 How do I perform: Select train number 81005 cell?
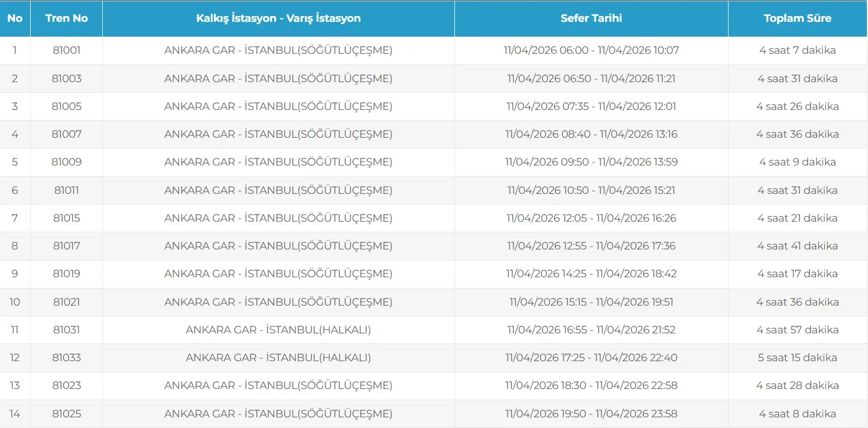point(66,106)
